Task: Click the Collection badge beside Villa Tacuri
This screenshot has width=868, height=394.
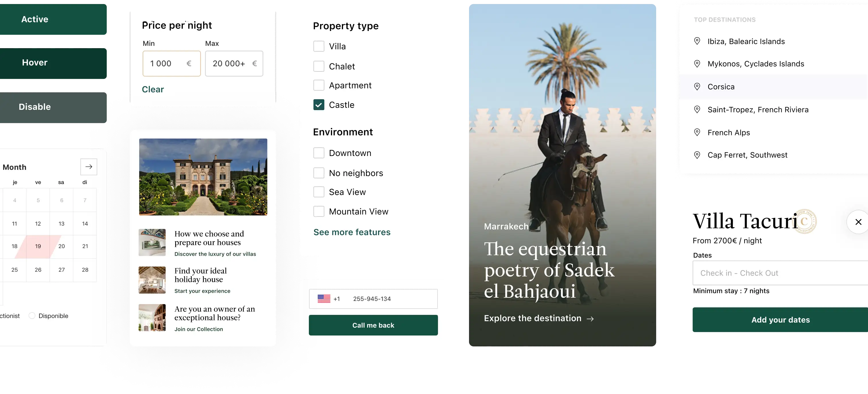Action: (x=805, y=221)
